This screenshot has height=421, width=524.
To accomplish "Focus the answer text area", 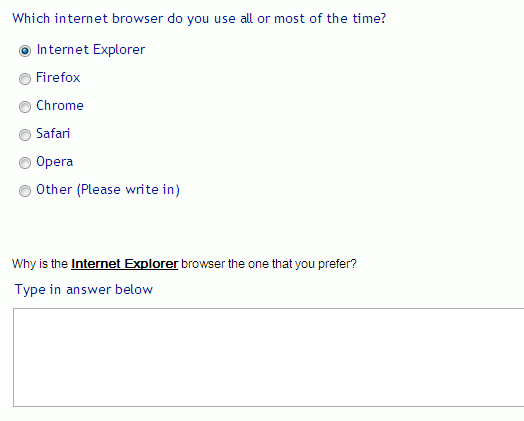I will click(x=269, y=358).
